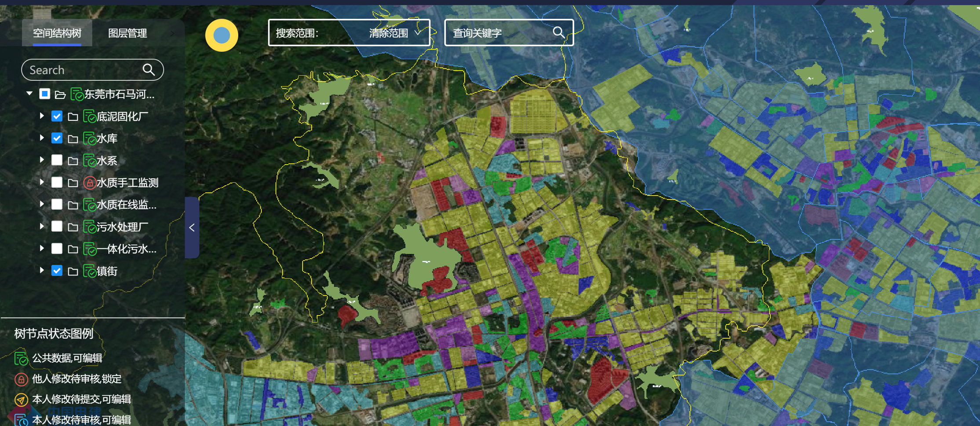The image size is (980, 426).
Task: Collapse the left sidebar panel with arrow handle
Action: tap(192, 227)
